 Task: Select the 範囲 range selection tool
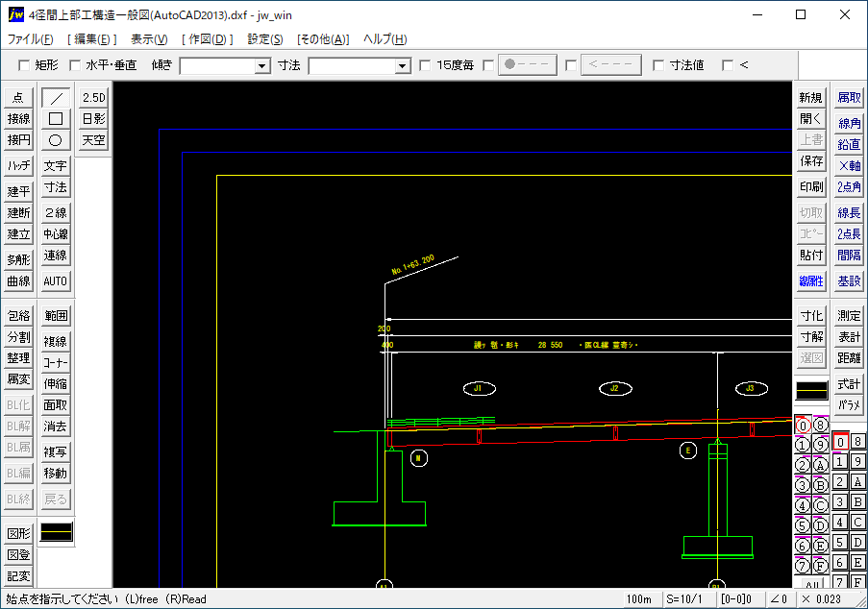56,315
